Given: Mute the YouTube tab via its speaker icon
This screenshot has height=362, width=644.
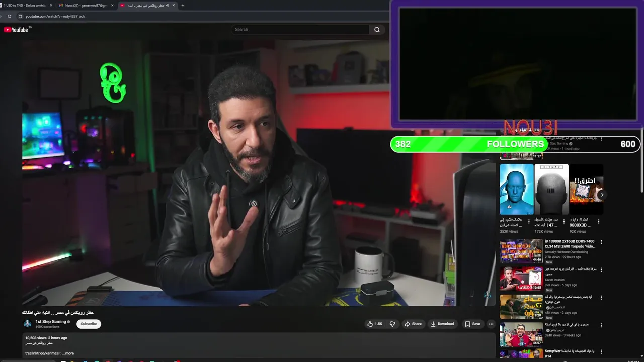Looking at the screenshot, I should click(x=167, y=5).
